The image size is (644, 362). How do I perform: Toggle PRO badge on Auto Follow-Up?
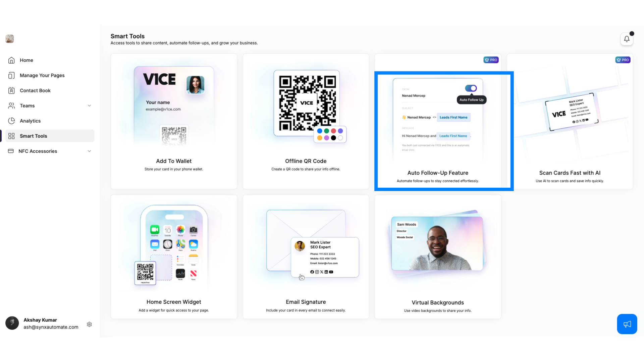point(490,60)
